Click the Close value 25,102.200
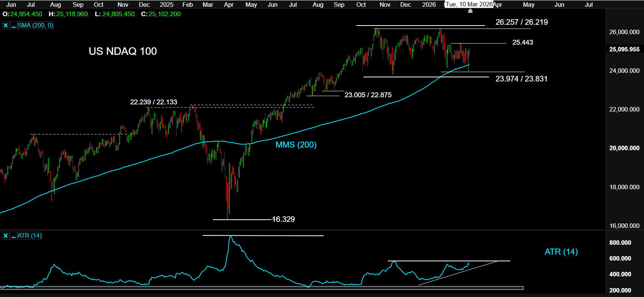 coord(164,14)
